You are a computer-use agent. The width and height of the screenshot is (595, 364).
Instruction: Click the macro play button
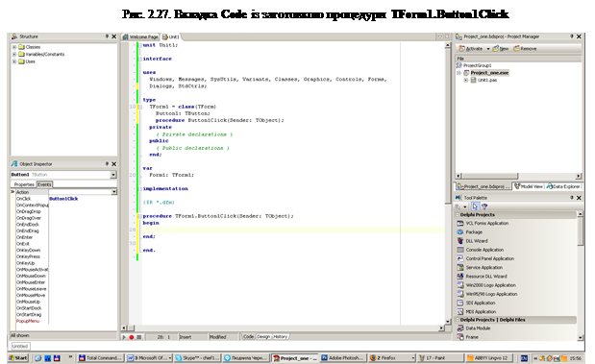(124, 337)
